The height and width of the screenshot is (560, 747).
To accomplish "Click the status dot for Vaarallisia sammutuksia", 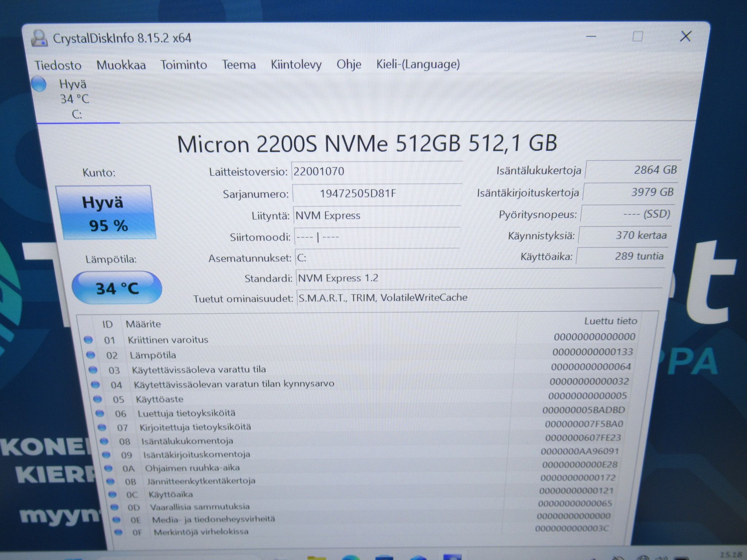I will [115, 507].
